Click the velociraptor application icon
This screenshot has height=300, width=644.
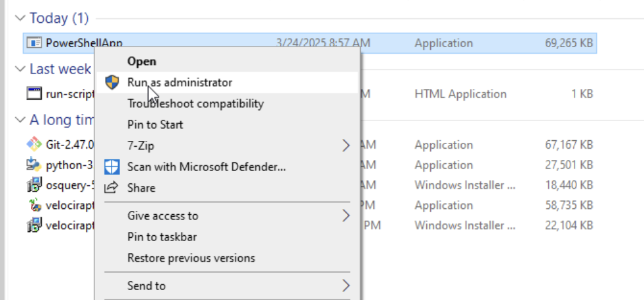(x=34, y=205)
